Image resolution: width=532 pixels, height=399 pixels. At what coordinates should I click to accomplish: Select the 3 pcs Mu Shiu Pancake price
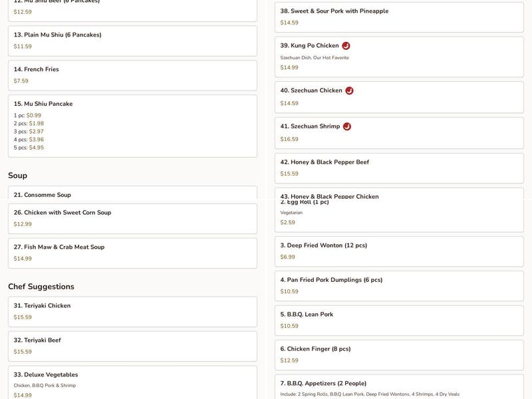(x=36, y=132)
